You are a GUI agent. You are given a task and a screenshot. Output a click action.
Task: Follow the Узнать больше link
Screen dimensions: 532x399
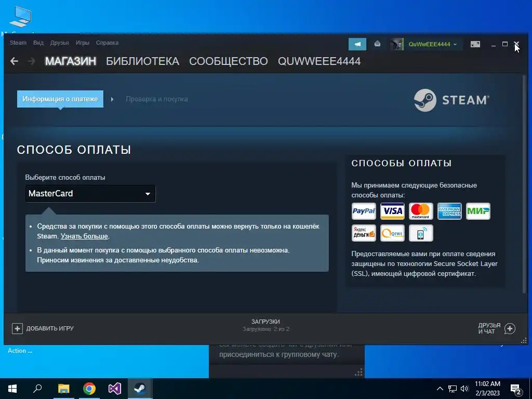[x=84, y=236]
